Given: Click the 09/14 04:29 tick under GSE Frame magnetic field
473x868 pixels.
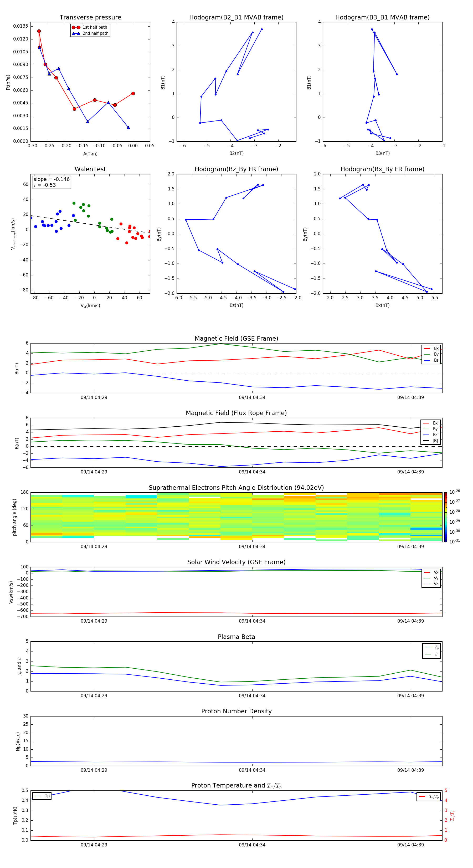Looking at the screenshot, I should click(94, 397).
